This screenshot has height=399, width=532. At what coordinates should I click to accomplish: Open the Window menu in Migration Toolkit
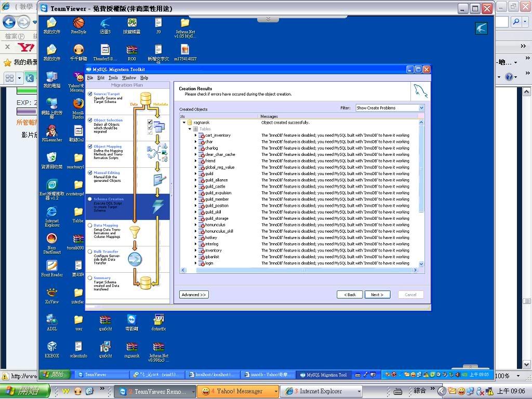129,78
